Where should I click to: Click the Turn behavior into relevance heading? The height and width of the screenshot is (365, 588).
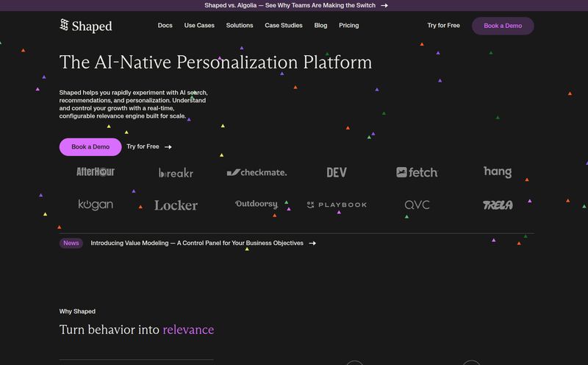pyautogui.click(x=137, y=330)
